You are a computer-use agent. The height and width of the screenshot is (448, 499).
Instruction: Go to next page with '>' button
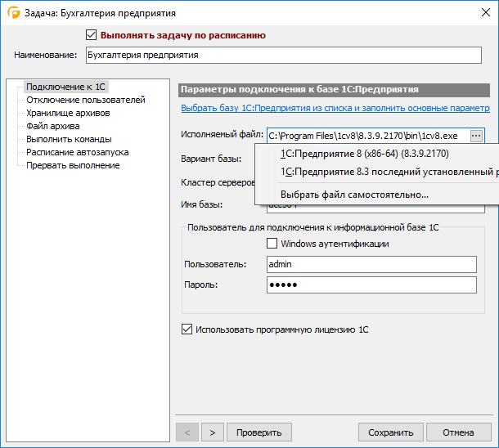coord(213,432)
